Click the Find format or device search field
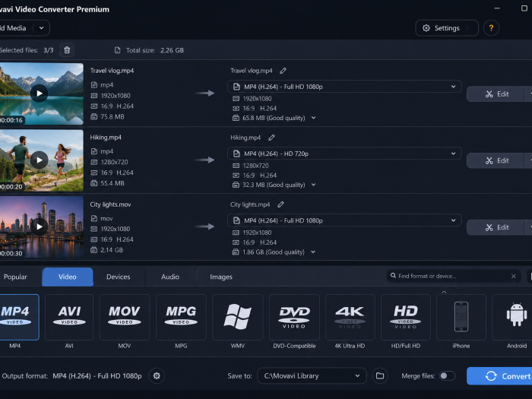 453,276
